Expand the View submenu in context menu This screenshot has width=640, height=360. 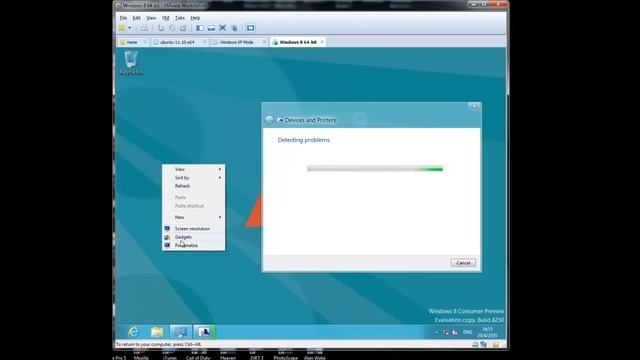click(x=193, y=169)
